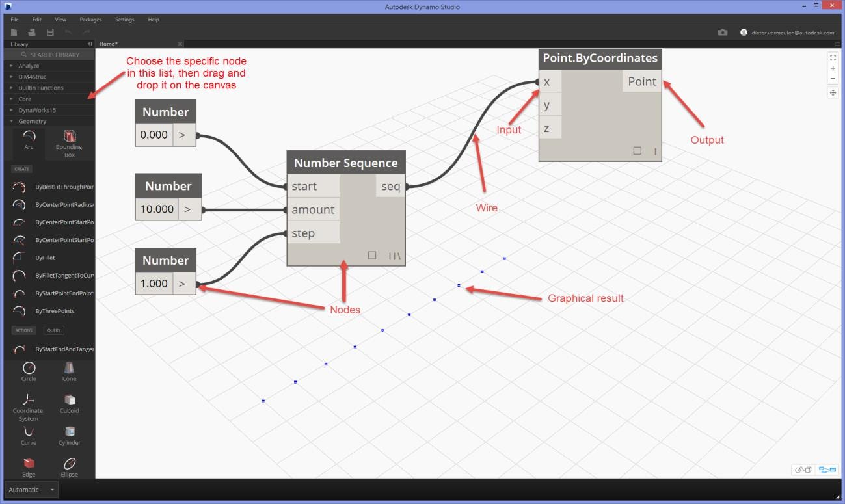Image resolution: width=845 pixels, height=504 pixels.
Task: Click the 0.000 number value field
Action: pos(154,135)
